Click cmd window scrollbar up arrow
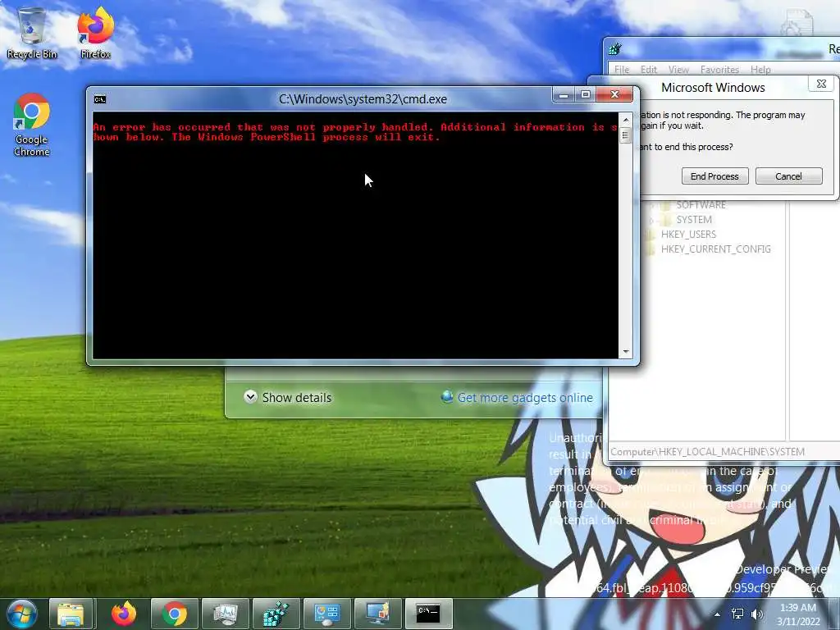The width and height of the screenshot is (840, 630). point(626,120)
